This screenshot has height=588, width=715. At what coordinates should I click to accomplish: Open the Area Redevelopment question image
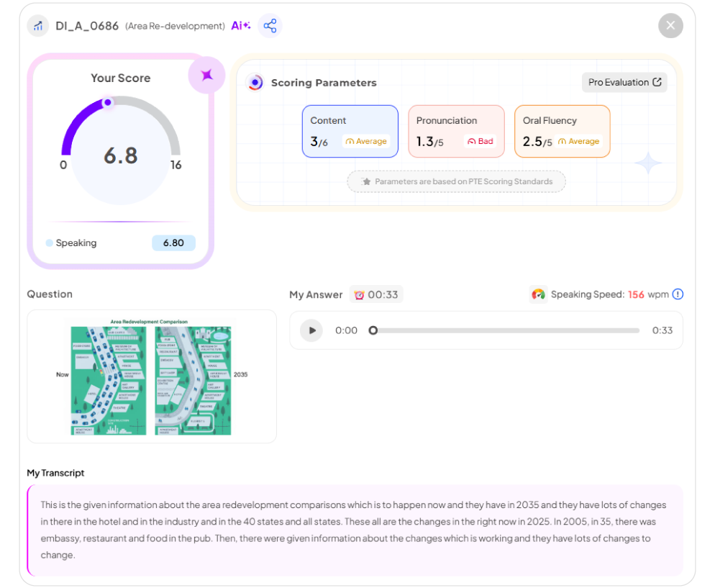[152, 376]
